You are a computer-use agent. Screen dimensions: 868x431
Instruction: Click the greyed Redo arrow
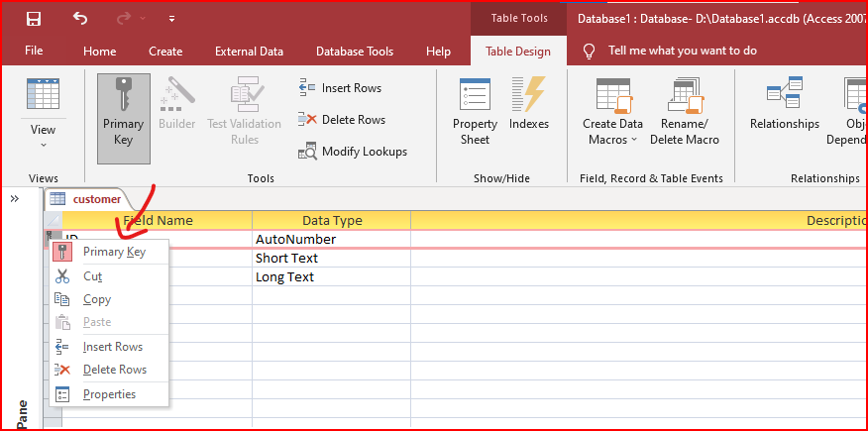tap(124, 19)
